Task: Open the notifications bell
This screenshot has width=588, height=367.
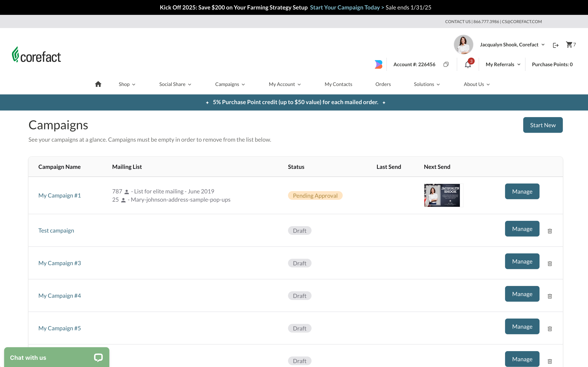Action: point(468,65)
